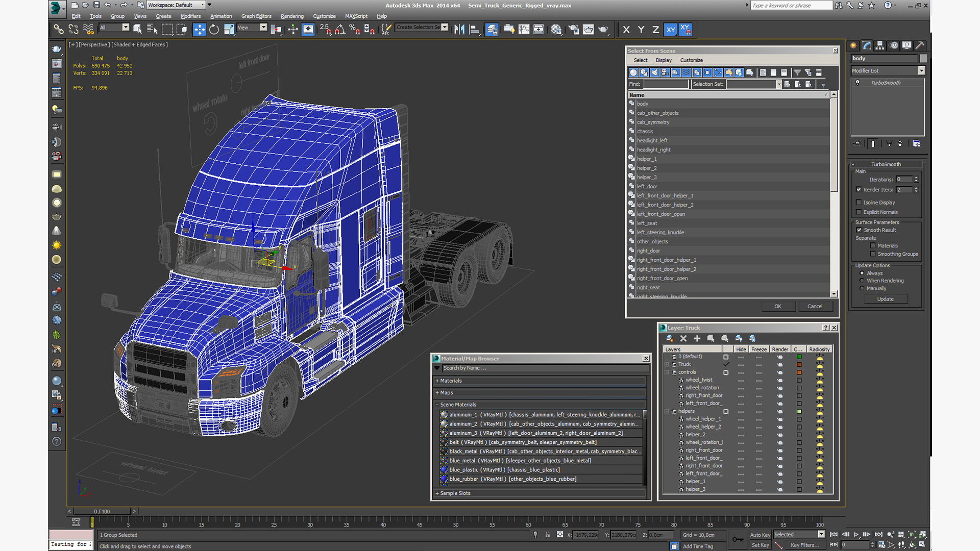
Task: Activate the Select and Rotate tool
Action: coord(214,30)
